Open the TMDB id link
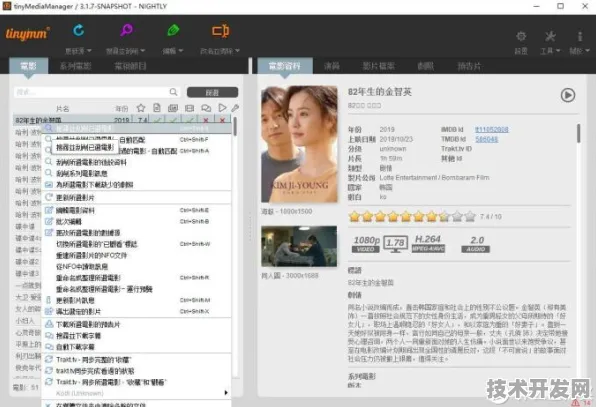Viewport: 596px width, 407px height. coord(487,139)
